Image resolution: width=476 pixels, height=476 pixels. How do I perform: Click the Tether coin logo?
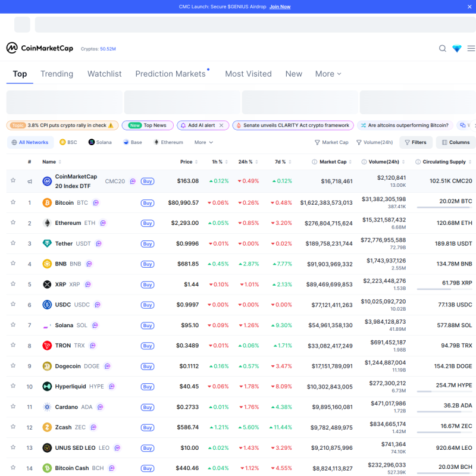point(47,243)
